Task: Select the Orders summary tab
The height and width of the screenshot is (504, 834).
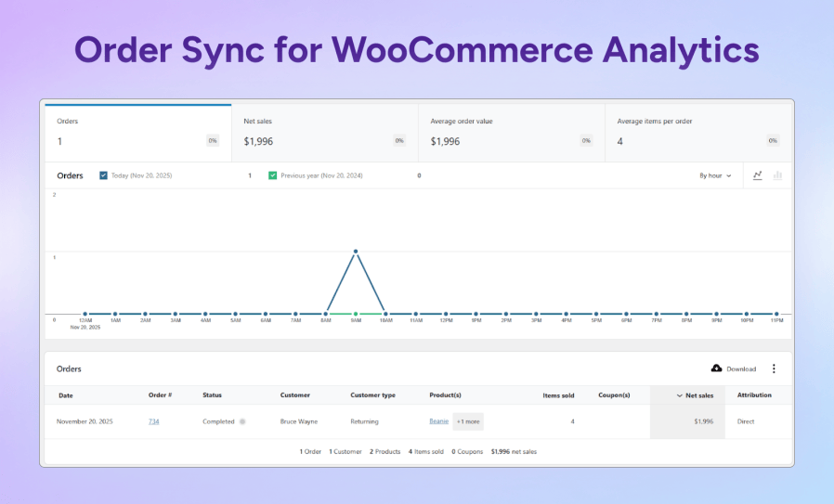Action: 138,133
